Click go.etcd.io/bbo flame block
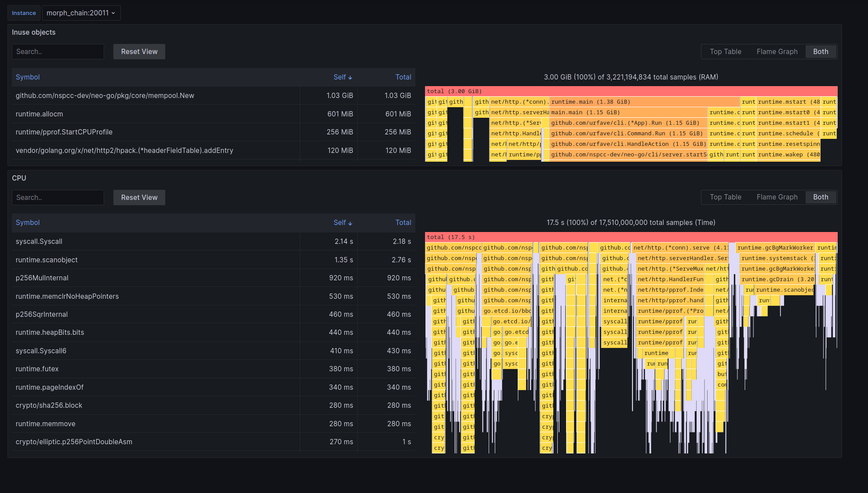Image resolution: width=868 pixels, height=493 pixels. tap(507, 311)
